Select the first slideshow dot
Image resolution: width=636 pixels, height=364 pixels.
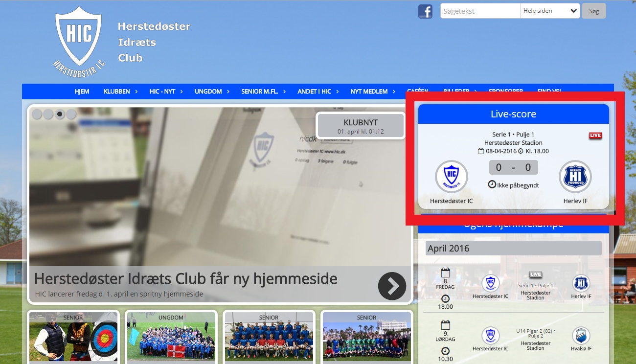click(37, 114)
